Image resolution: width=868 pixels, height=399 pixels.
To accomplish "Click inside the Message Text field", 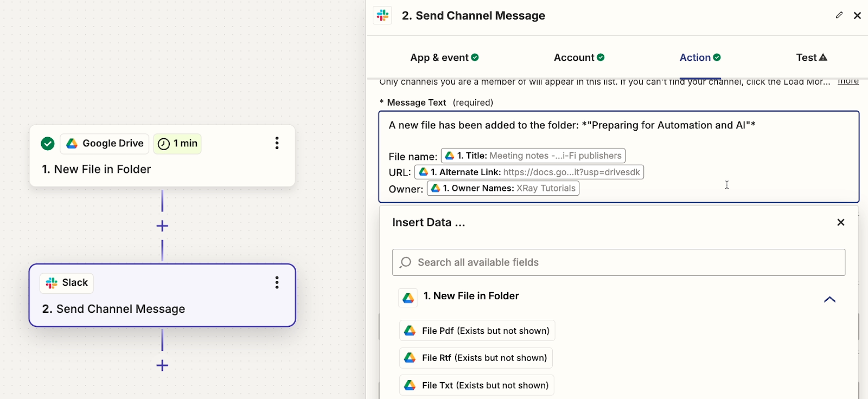I will (x=619, y=157).
